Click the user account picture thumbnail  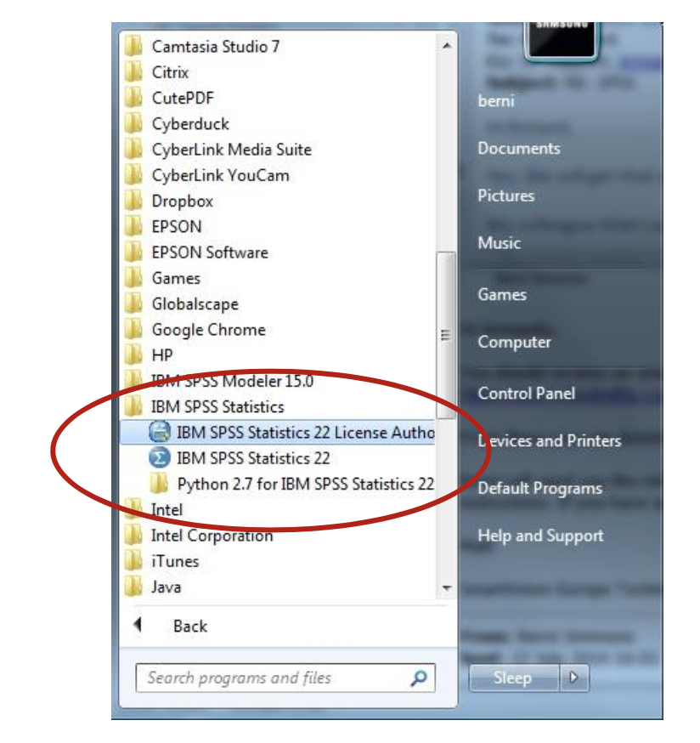(x=562, y=41)
